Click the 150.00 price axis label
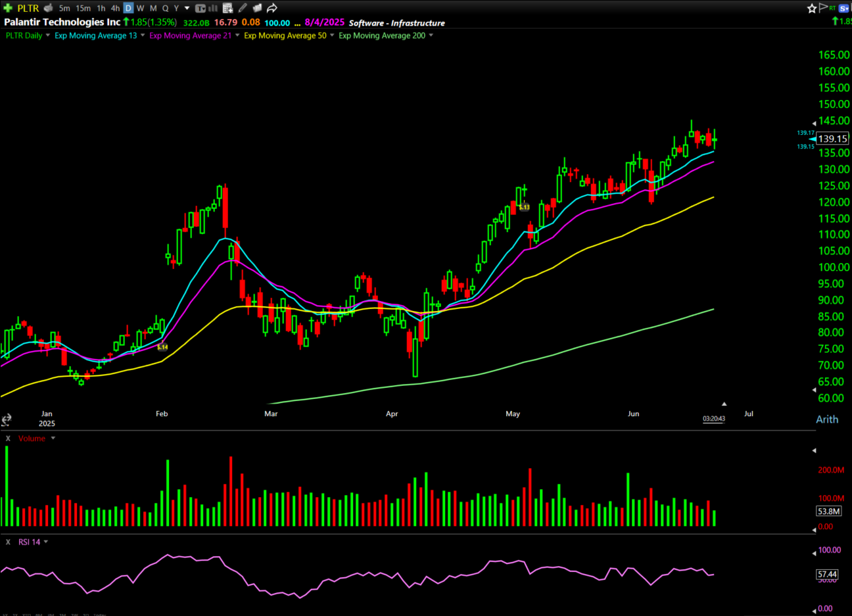 834,104
